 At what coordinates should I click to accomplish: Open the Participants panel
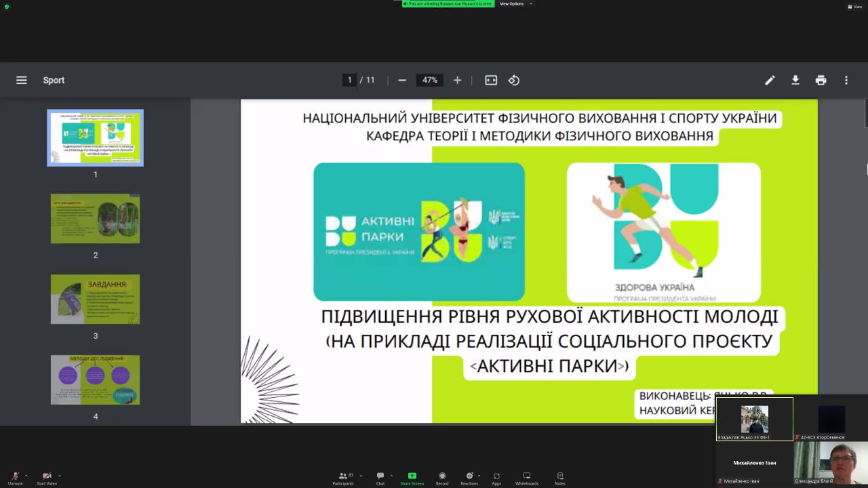click(342, 476)
